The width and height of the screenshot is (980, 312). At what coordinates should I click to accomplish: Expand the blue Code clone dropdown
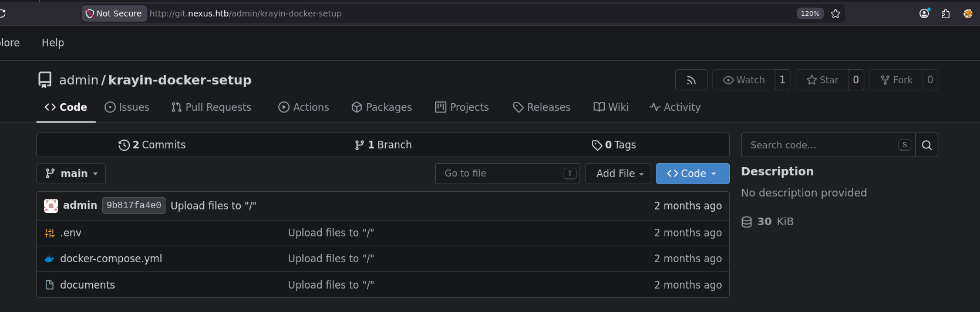[692, 174]
